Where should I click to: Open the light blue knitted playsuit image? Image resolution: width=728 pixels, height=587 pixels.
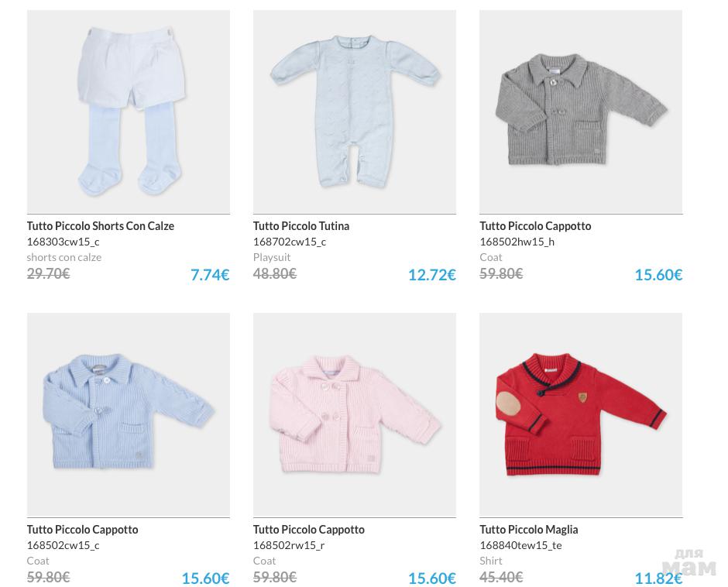354,112
